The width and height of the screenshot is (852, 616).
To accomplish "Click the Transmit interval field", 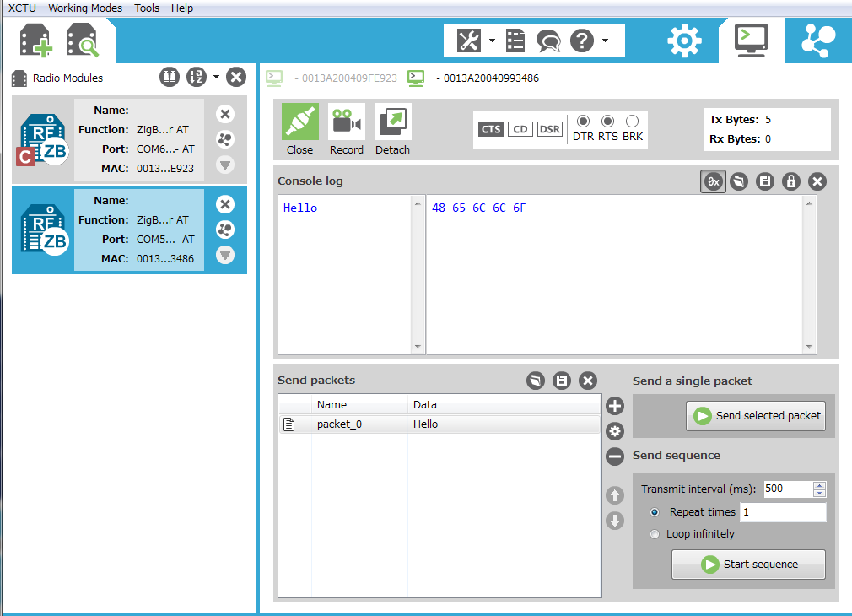I will [x=788, y=489].
